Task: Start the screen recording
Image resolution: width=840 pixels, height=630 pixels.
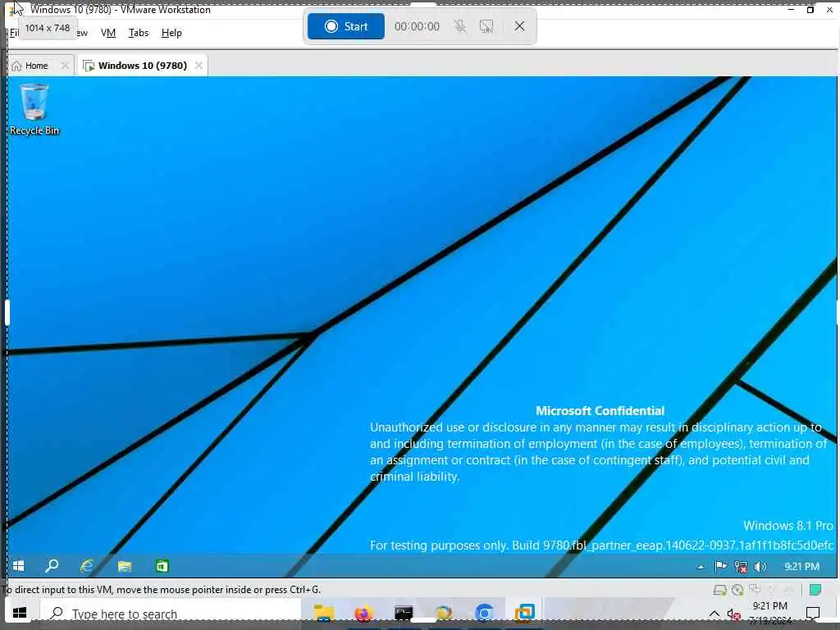Action: click(x=345, y=26)
